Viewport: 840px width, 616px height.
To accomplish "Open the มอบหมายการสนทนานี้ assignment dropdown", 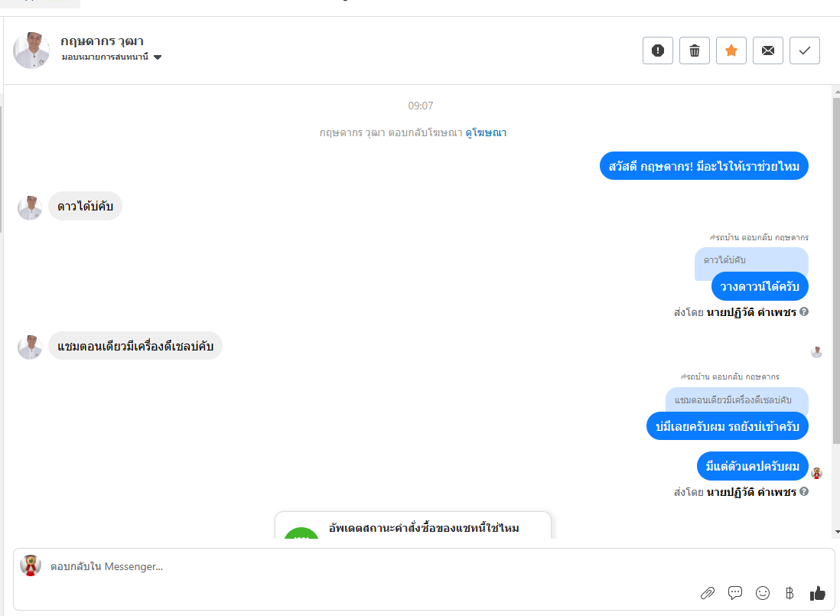I will click(x=112, y=57).
